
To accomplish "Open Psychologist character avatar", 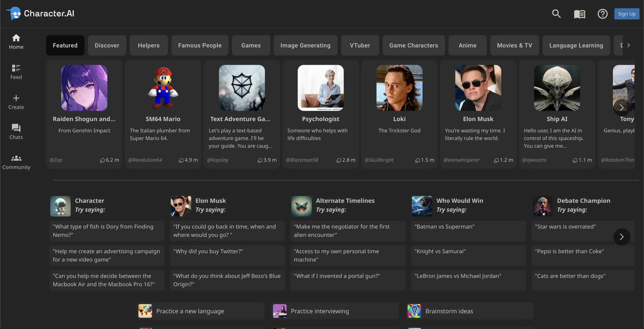I will click(320, 88).
